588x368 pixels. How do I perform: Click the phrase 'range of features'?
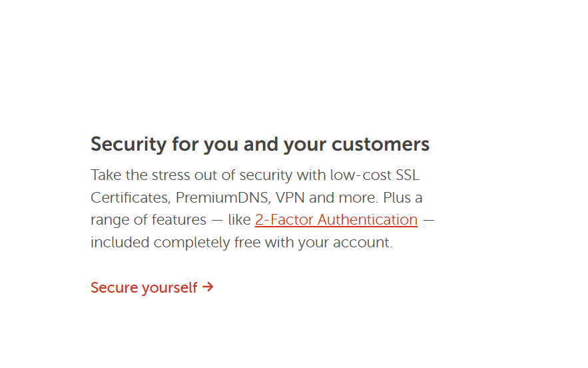[148, 220]
